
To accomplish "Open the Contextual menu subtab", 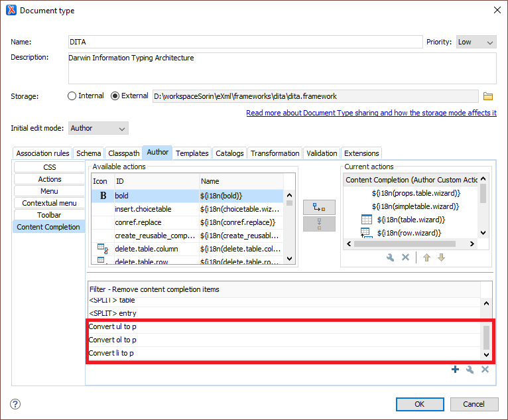I will (49, 203).
